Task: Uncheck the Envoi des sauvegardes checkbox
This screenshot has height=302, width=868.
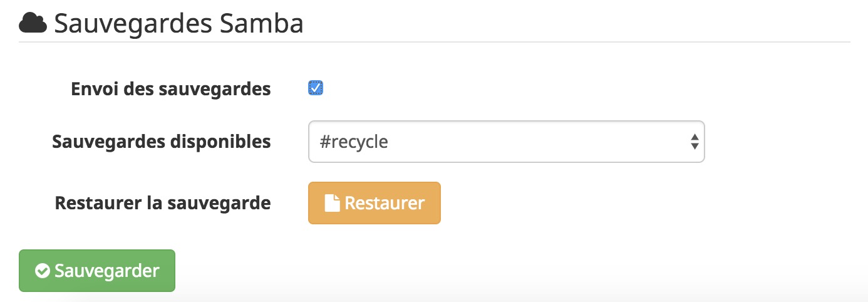Action: pyautogui.click(x=316, y=88)
